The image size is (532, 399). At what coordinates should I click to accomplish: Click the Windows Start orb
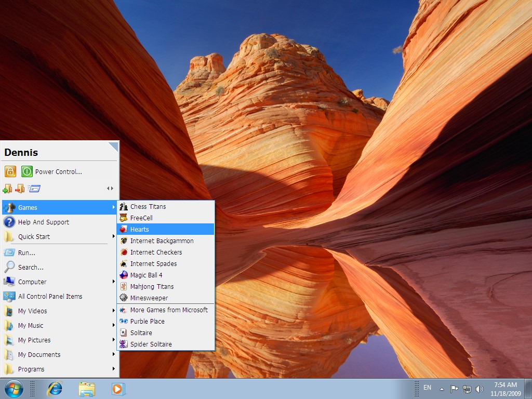tap(14, 389)
